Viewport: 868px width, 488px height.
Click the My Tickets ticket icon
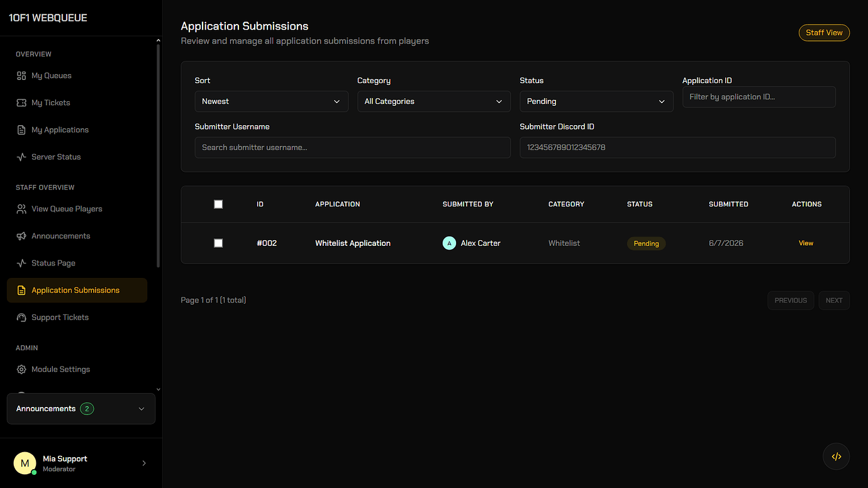21,103
